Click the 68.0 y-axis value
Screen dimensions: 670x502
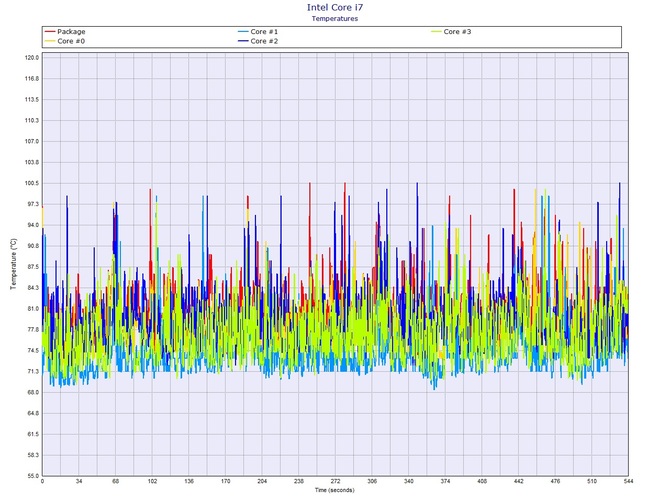[33, 393]
